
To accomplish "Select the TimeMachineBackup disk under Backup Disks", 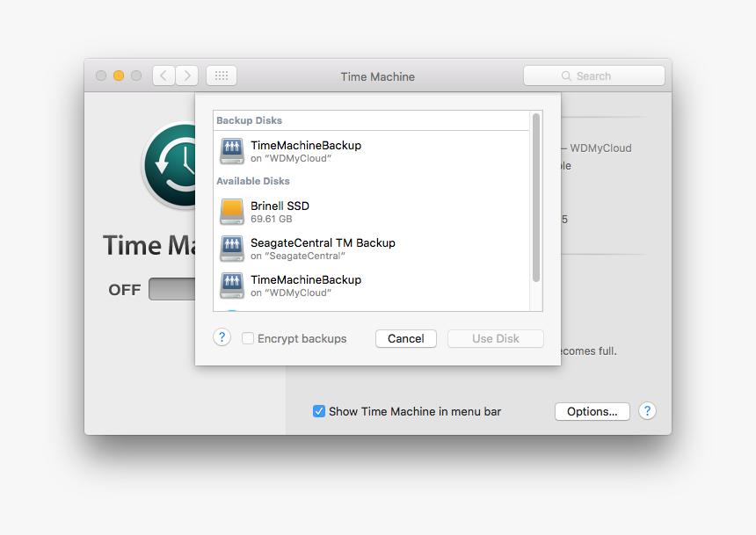I will click(305, 151).
